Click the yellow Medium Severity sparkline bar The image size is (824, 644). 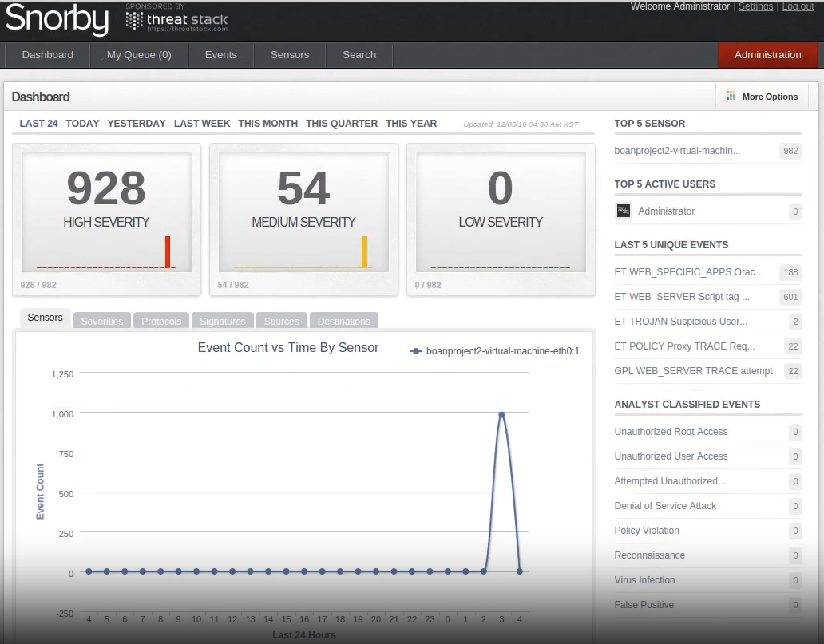click(x=365, y=252)
